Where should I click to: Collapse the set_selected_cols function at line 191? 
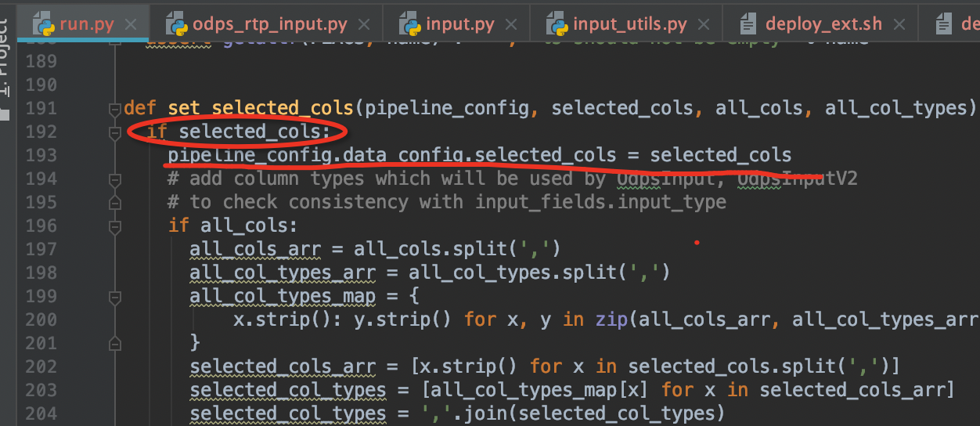pyautogui.click(x=115, y=110)
